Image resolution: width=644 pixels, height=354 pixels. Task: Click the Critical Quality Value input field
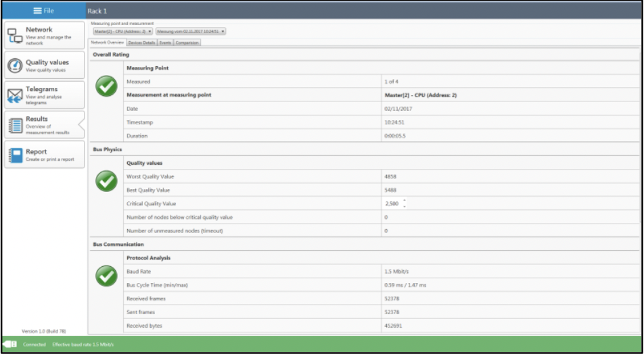pyautogui.click(x=392, y=203)
